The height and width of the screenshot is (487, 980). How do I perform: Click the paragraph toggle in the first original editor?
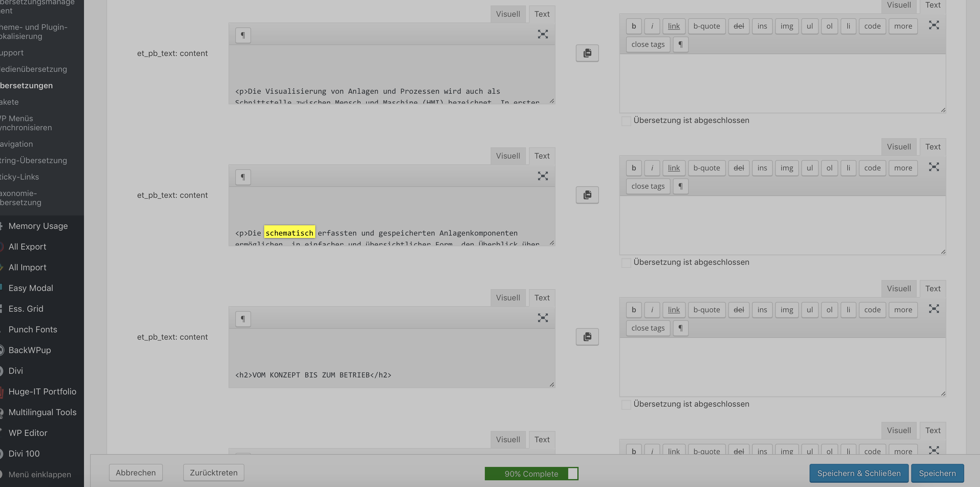pyautogui.click(x=243, y=35)
